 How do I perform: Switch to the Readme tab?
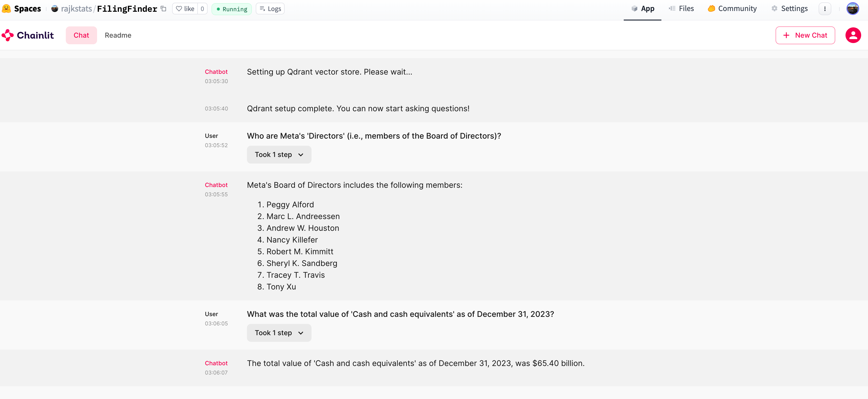[118, 35]
